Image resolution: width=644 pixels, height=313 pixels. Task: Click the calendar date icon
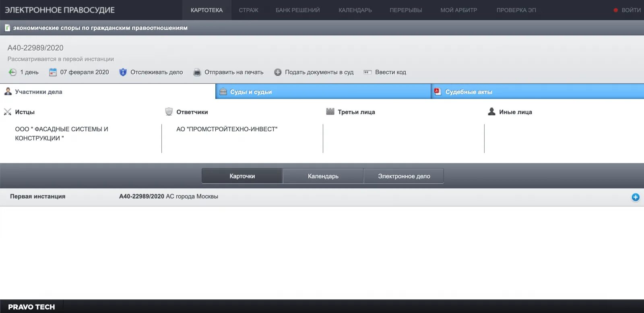pyautogui.click(x=53, y=72)
